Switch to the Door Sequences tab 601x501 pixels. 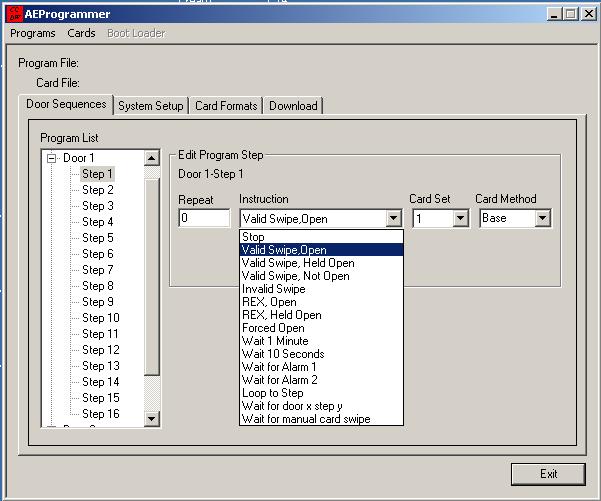66,104
